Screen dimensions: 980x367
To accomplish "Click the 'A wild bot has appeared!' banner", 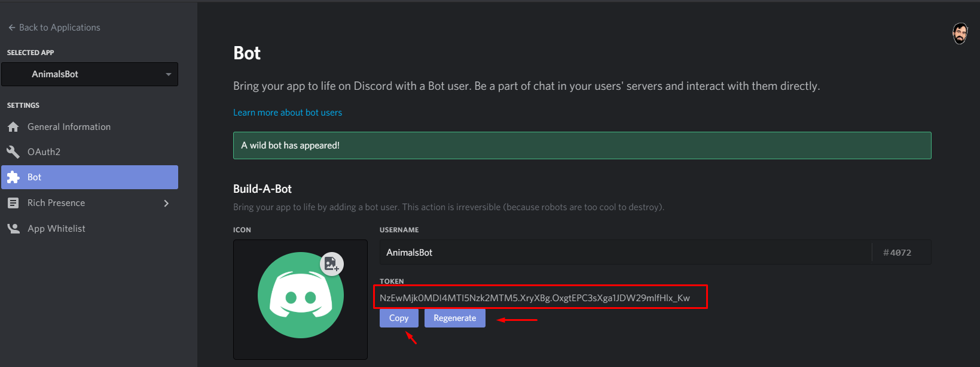I will 582,145.
